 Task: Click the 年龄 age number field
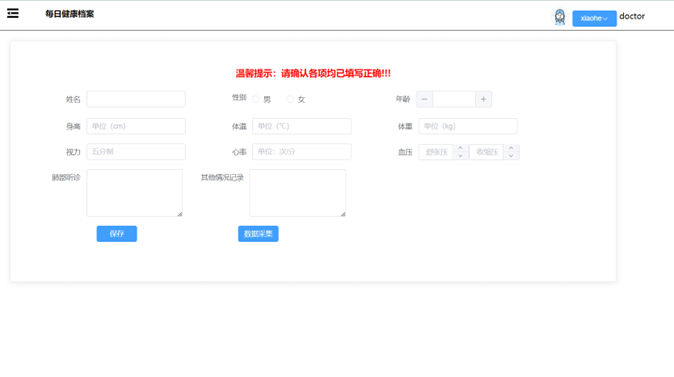pyautogui.click(x=454, y=99)
